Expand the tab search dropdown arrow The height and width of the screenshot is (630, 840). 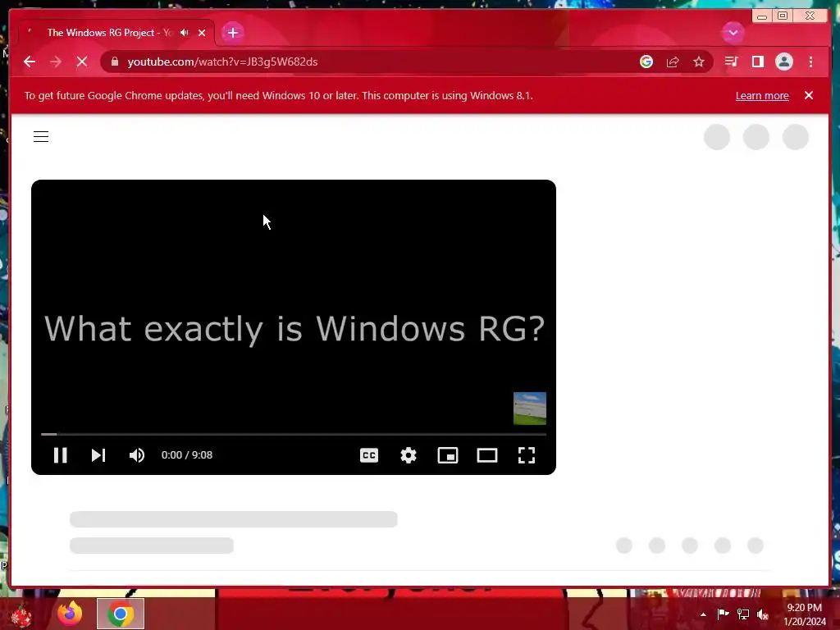coord(733,33)
